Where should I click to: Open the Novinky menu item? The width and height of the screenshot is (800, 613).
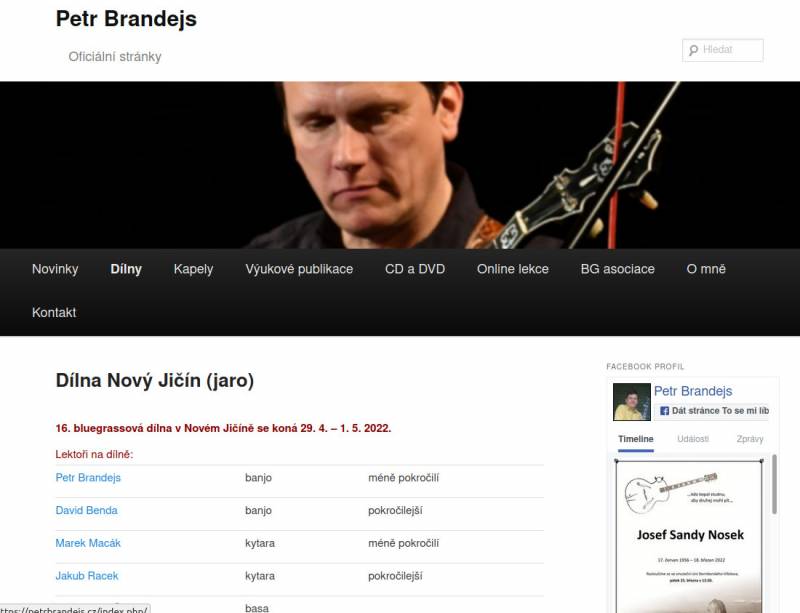[55, 269]
